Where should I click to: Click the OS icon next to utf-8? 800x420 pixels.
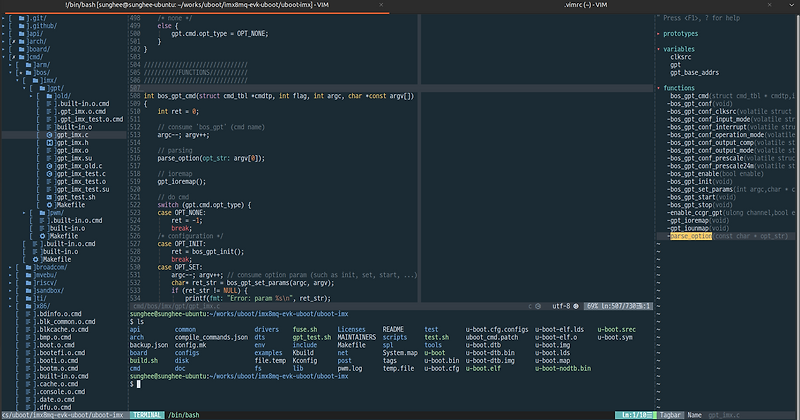[x=576, y=307]
